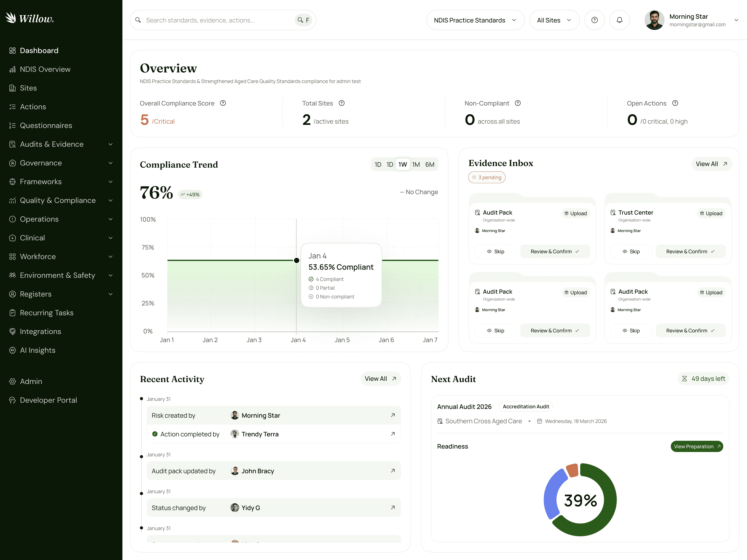
Task: Open the Dashboard from the sidebar
Action: click(x=39, y=50)
